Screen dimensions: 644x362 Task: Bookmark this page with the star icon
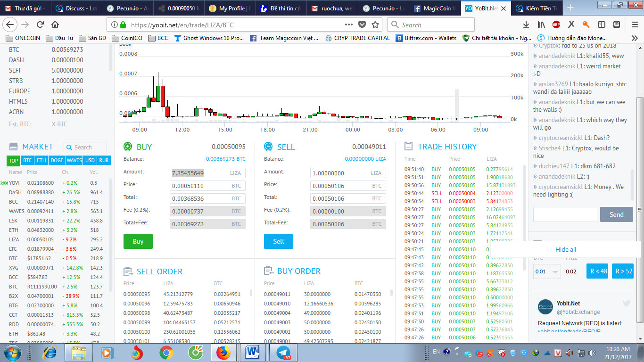375,25
